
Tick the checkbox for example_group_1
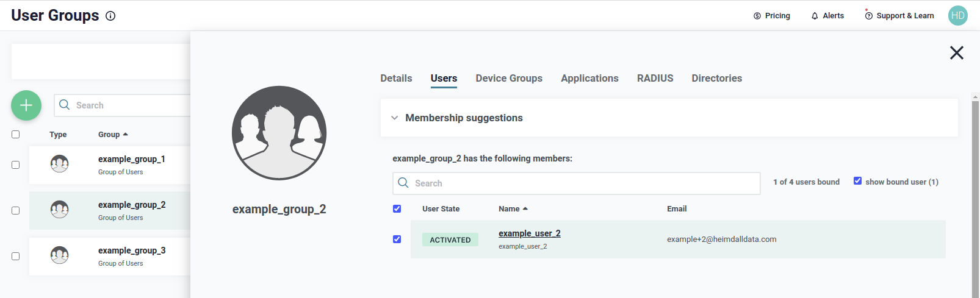[16, 165]
